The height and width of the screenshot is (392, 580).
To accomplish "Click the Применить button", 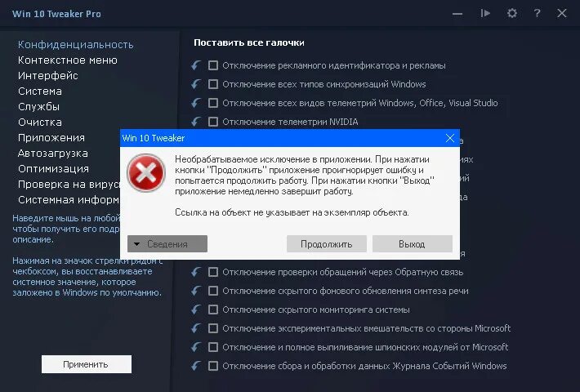I will (87, 364).
